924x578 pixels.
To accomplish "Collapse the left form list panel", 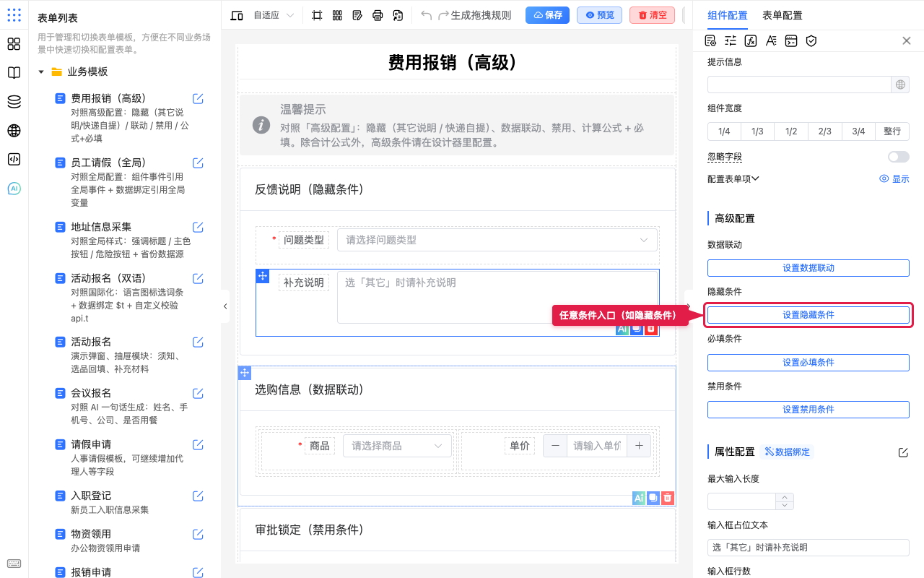I will 225,306.
